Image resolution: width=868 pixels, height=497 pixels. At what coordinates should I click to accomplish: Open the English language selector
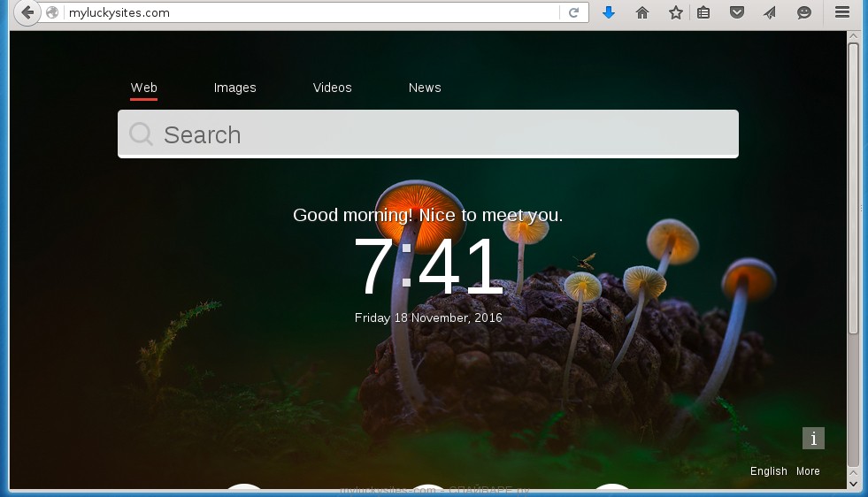coord(768,471)
